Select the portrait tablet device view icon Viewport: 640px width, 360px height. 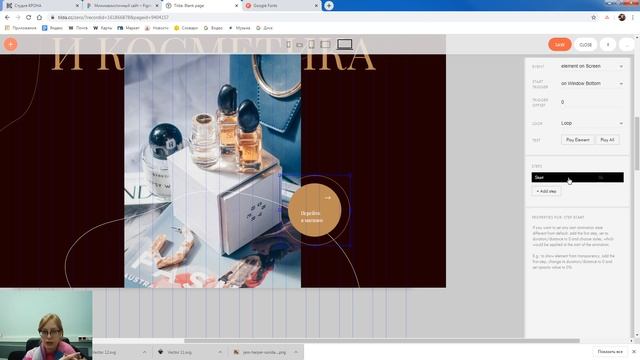(x=312, y=44)
